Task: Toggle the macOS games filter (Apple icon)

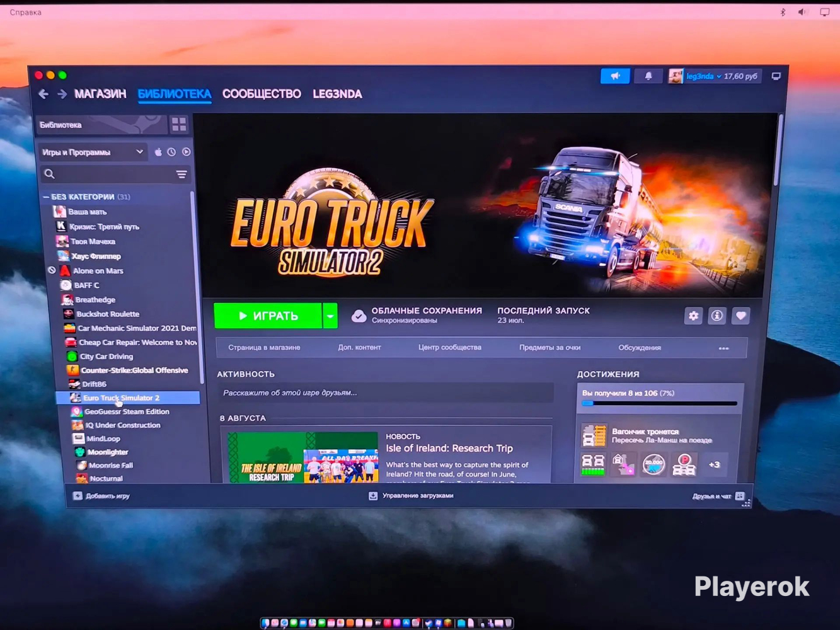Action: click(158, 152)
